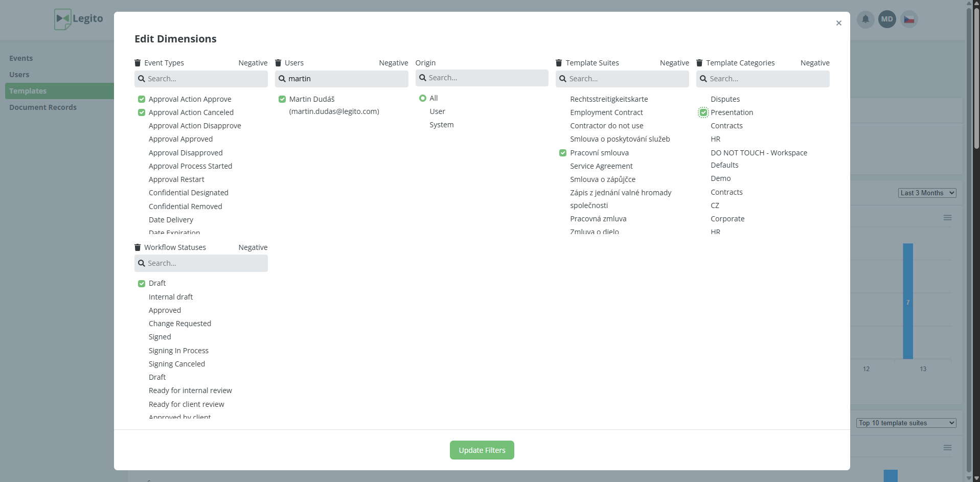Click the Czech flag language icon
Viewport: 980px width, 482px height.
pyautogui.click(x=909, y=19)
